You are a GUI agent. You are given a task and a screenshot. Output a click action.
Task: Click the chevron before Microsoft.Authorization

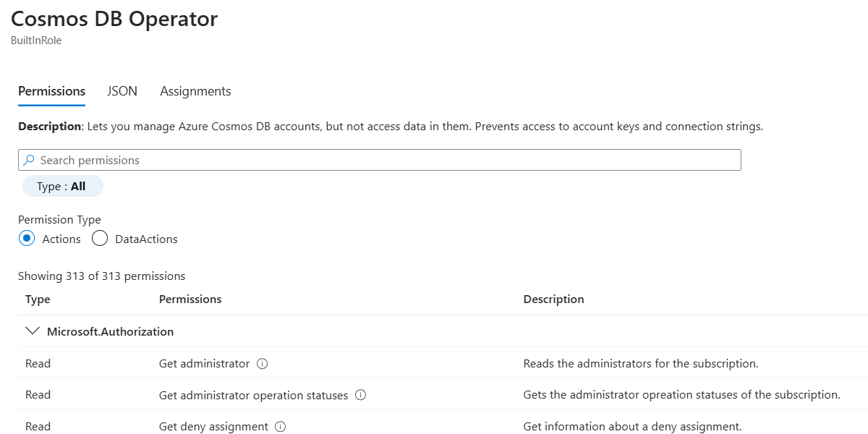pyautogui.click(x=33, y=331)
